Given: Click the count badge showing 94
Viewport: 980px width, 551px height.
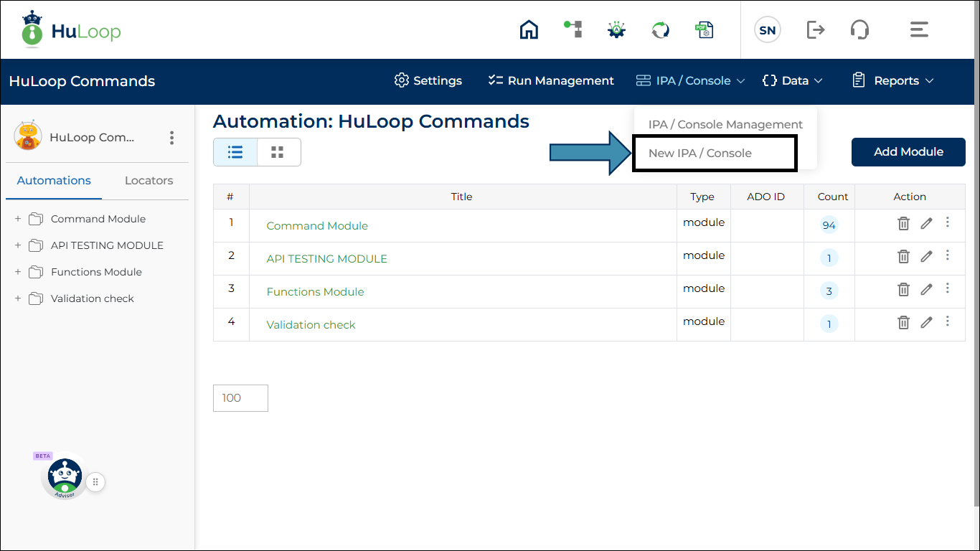Looking at the screenshot, I should [x=829, y=225].
